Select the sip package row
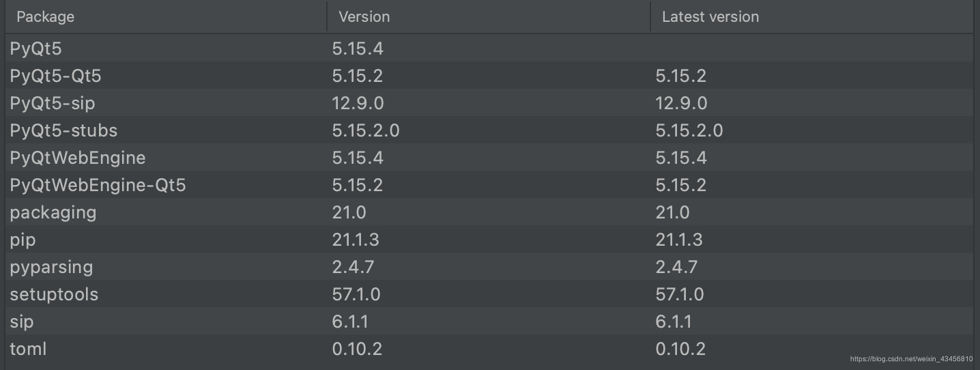The height and width of the screenshot is (370, 980). click(x=21, y=322)
